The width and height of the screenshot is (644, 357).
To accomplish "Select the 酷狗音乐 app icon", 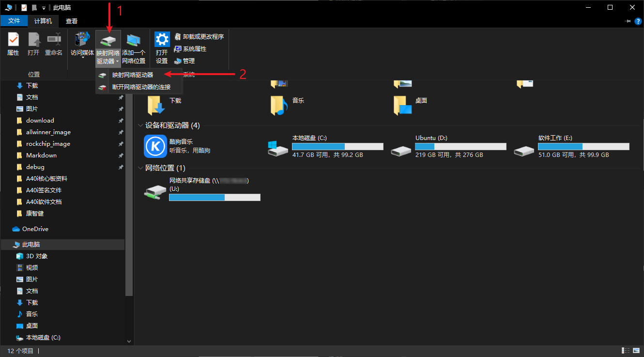I will point(155,146).
